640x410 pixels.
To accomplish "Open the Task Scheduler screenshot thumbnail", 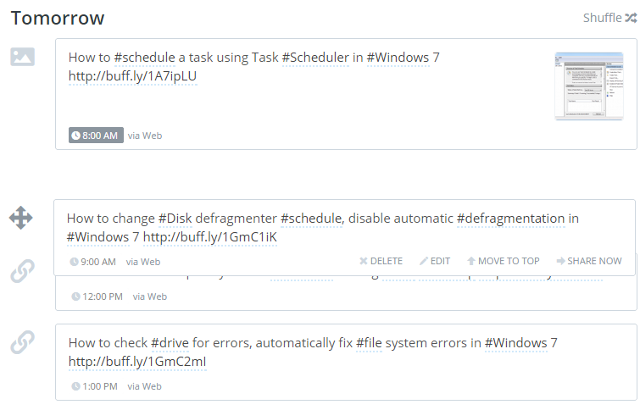I will (x=588, y=86).
